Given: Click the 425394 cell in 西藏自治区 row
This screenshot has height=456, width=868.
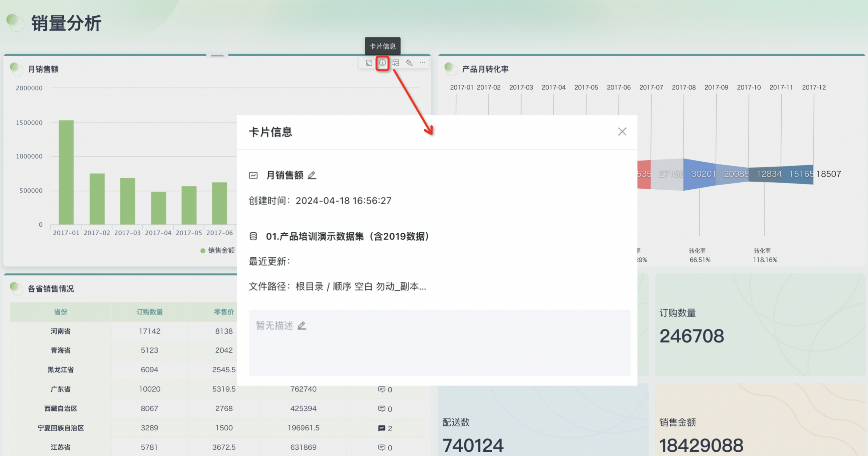Looking at the screenshot, I should pos(303,409).
